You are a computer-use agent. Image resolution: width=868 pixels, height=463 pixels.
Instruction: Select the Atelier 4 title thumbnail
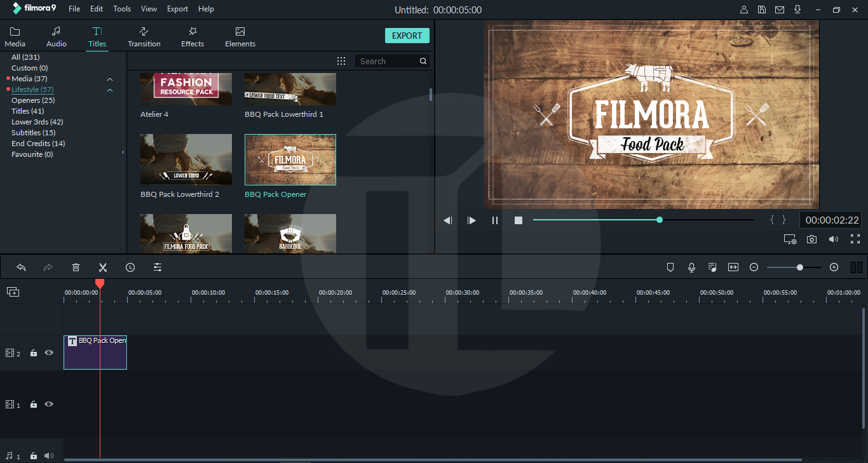coord(186,89)
